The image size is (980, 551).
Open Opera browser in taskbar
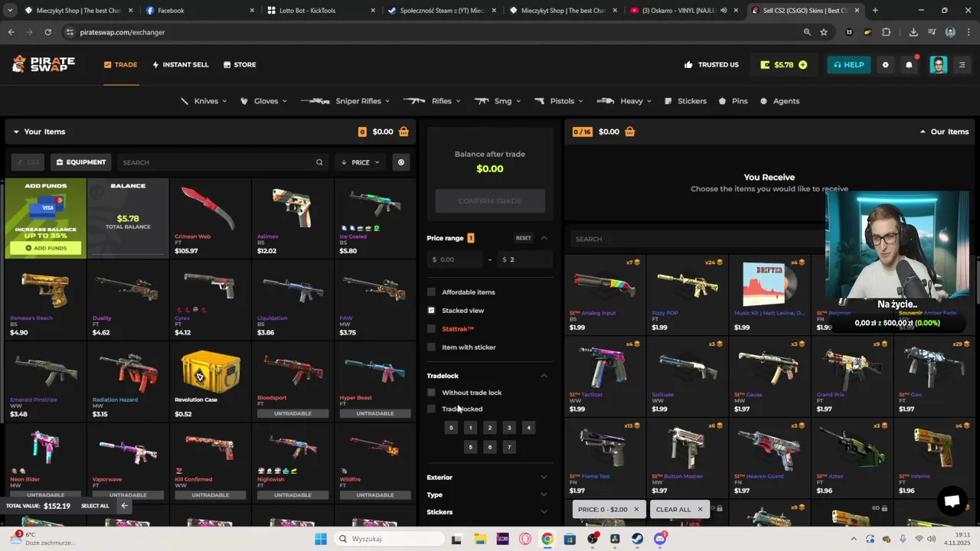pyautogui.click(x=524, y=539)
